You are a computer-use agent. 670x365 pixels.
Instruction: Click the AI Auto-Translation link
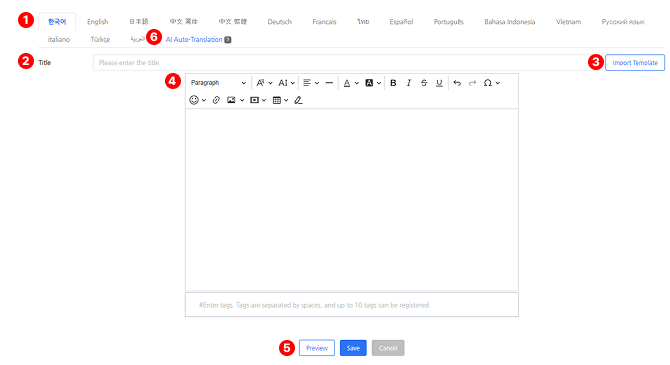click(x=194, y=39)
